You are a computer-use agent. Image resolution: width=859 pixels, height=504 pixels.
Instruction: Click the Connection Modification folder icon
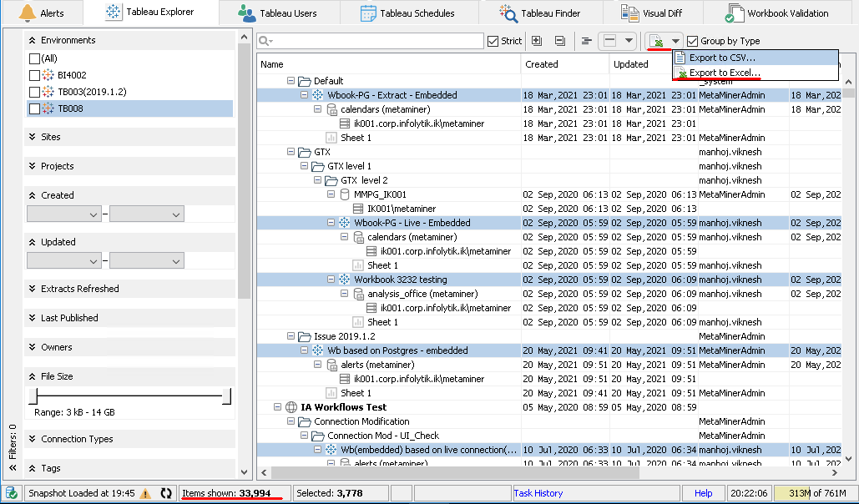(305, 421)
